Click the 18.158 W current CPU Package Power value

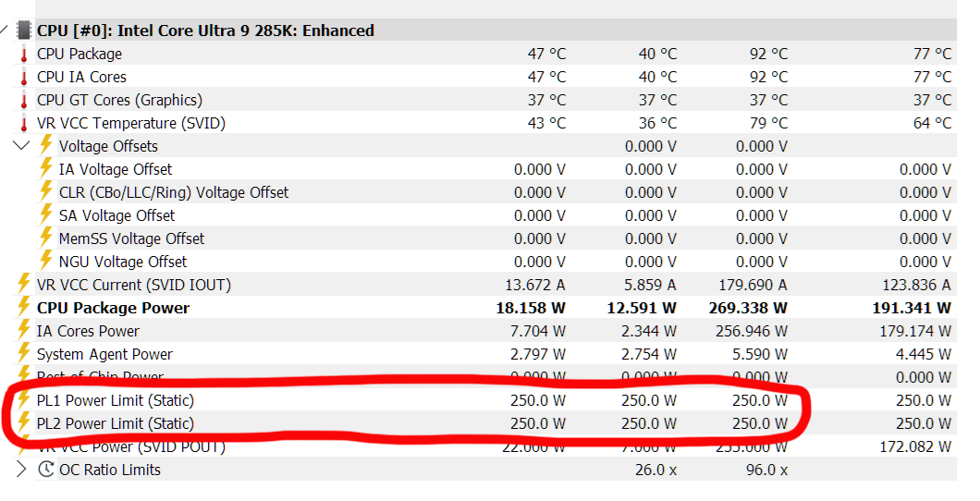tap(531, 309)
